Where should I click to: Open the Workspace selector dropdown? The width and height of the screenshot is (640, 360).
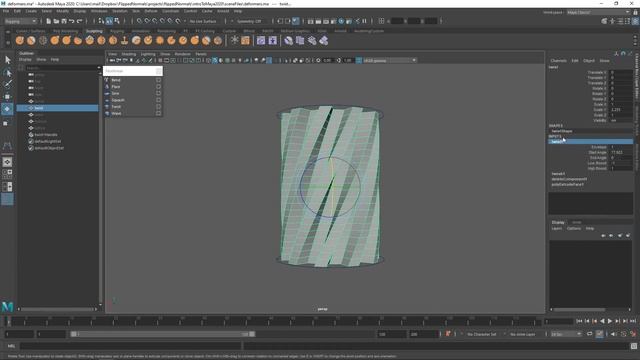click(598, 12)
